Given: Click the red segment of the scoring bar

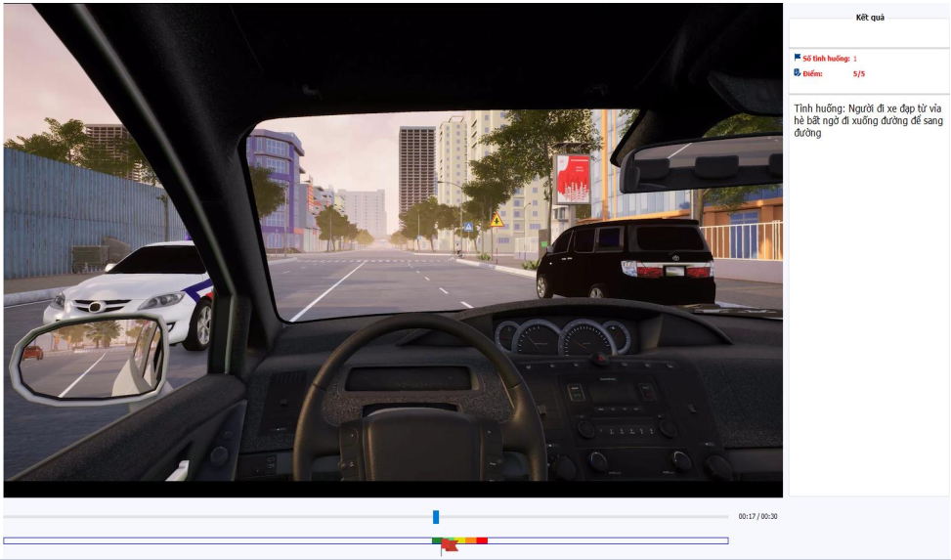Looking at the screenshot, I should click(482, 540).
